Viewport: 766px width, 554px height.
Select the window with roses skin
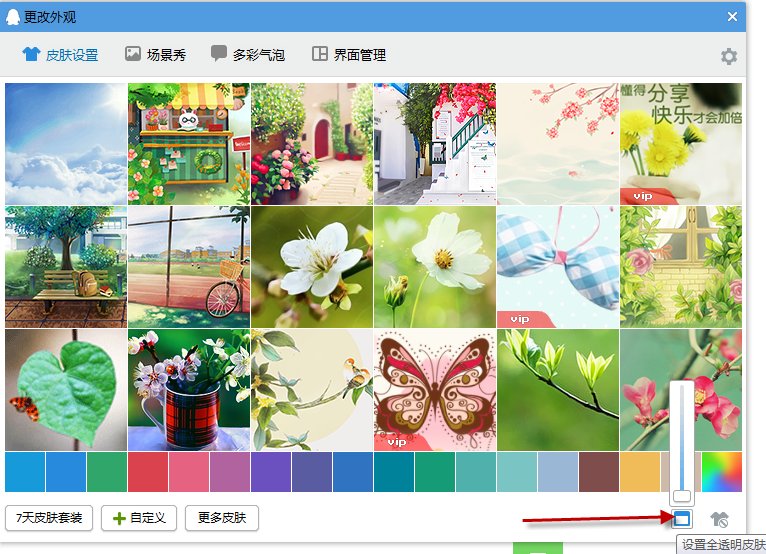click(x=681, y=267)
